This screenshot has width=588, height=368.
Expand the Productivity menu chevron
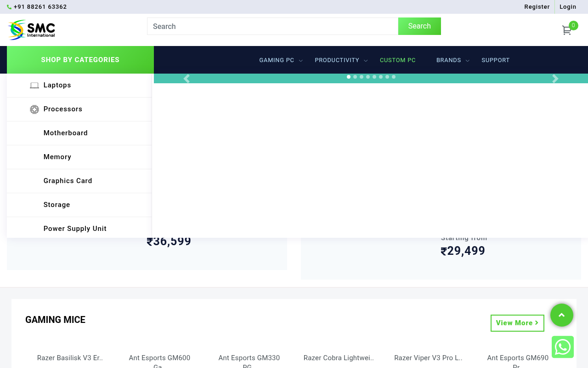[366, 61]
